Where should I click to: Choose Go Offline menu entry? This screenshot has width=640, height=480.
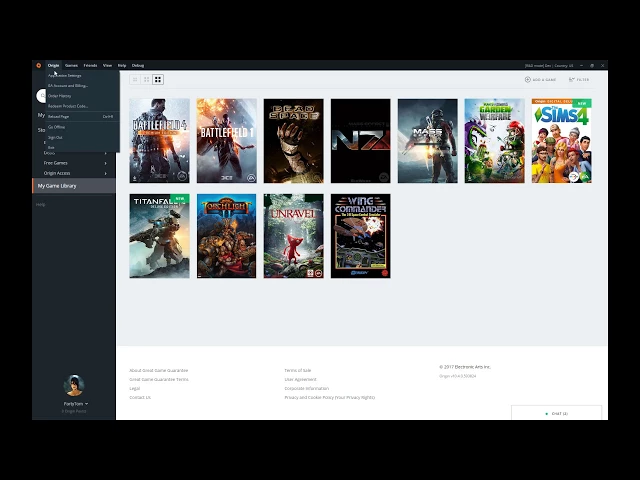click(83, 127)
